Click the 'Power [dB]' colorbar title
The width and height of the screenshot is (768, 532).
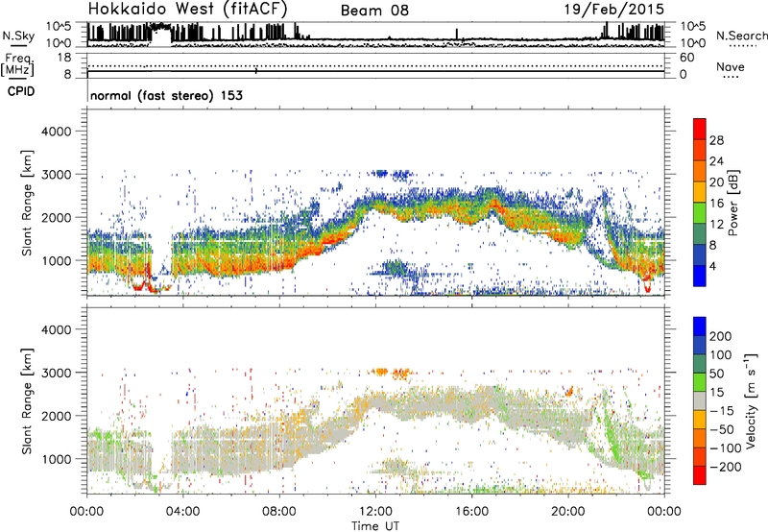[732, 203]
